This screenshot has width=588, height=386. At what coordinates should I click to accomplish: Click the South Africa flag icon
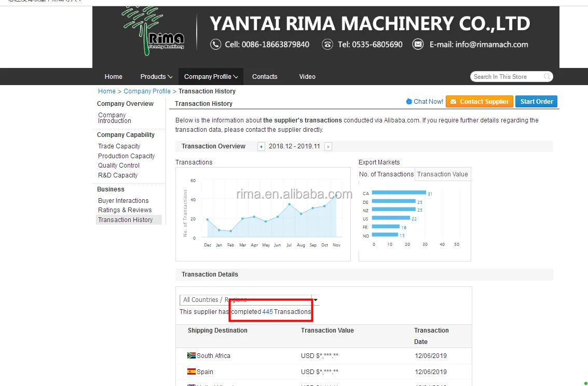click(191, 356)
